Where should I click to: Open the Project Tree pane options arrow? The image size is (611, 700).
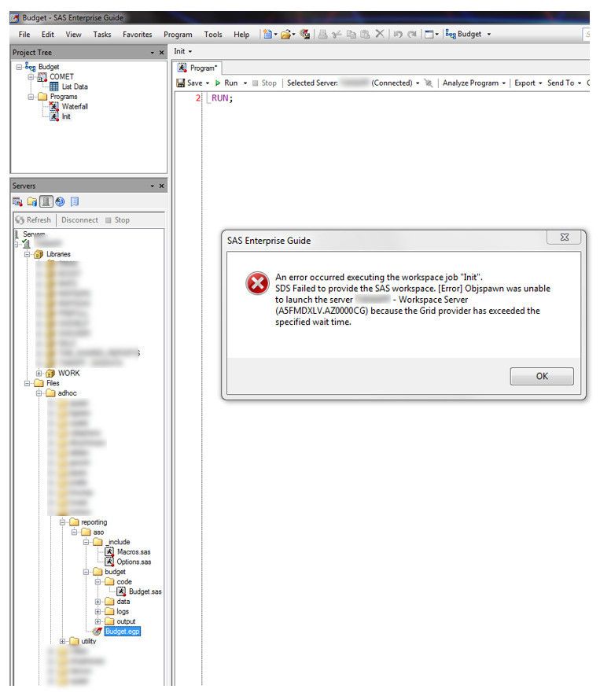click(x=153, y=53)
